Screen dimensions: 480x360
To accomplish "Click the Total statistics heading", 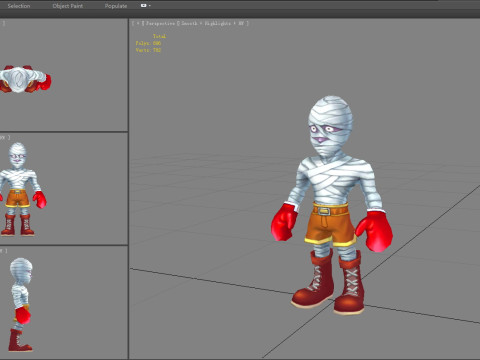I will coord(159,36).
